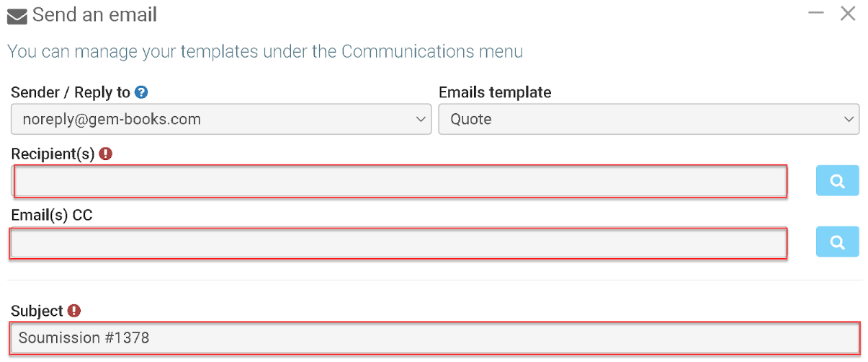
Task: Search contacts for the Email(s) CC field
Action: (837, 242)
